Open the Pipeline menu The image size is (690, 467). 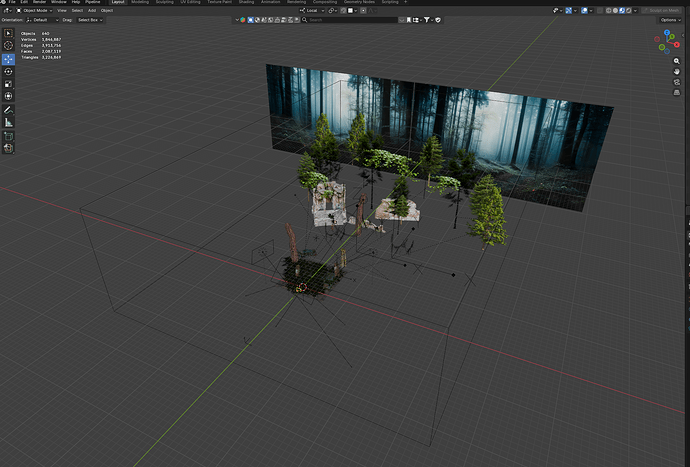[x=92, y=2]
